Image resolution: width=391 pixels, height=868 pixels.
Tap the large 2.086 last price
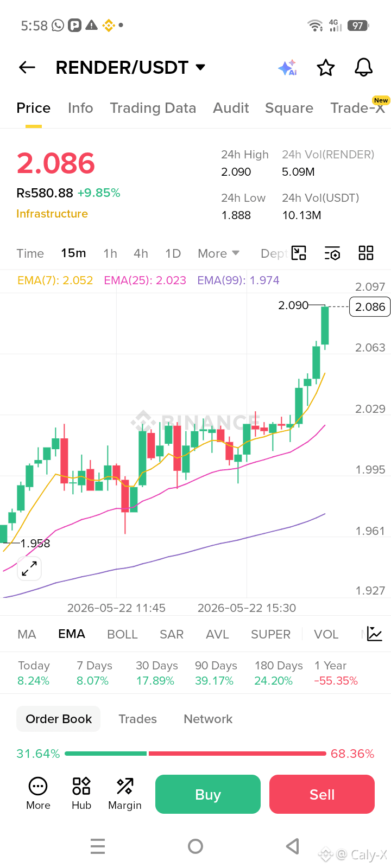[56, 163]
